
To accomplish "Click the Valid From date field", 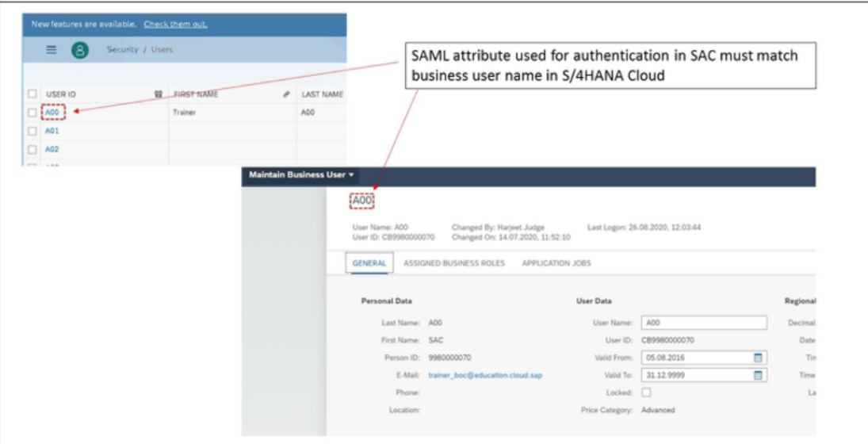I will point(695,358).
